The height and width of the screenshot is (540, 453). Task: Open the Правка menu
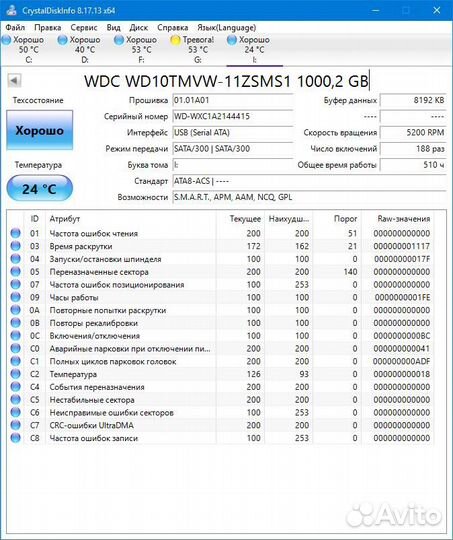click(48, 28)
